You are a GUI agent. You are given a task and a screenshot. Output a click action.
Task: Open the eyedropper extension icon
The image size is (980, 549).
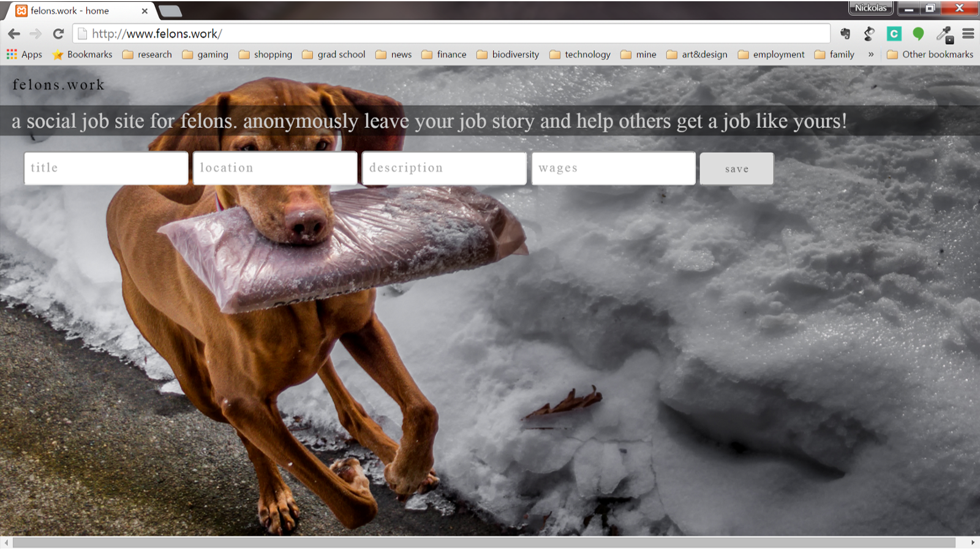[x=944, y=34]
